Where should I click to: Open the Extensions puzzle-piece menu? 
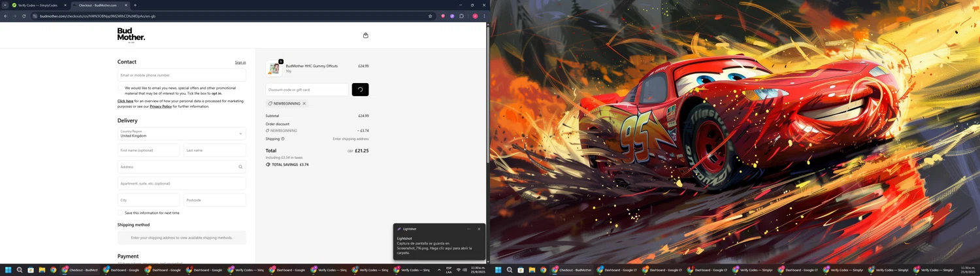pyautogui.click(x=461, y=16)
